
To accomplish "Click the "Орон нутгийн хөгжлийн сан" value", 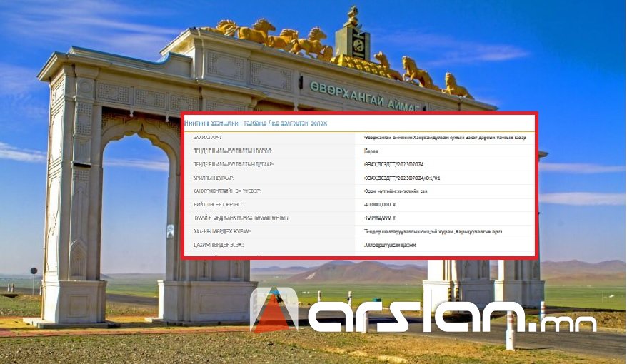I will (x=396, y=191).
